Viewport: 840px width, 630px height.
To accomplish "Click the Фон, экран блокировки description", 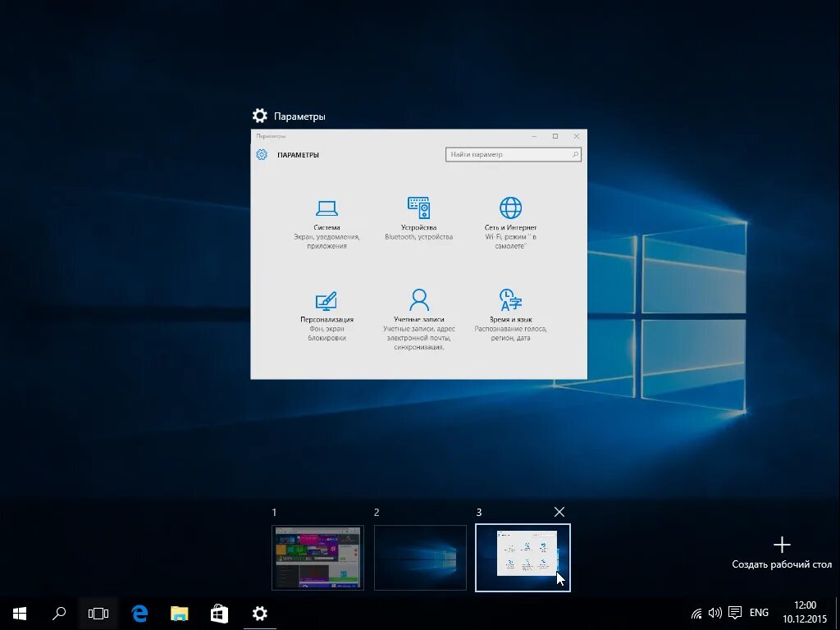I will coord(326,333).
